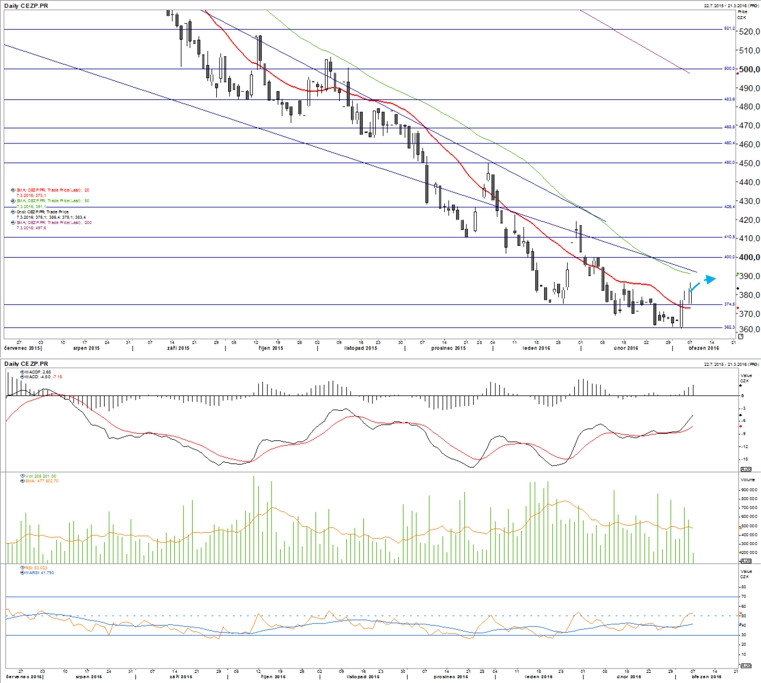Click the eye icon beside MACDF indicator
Screen dimensions: 761x683
pyautogui.click(x=22, y=371)
